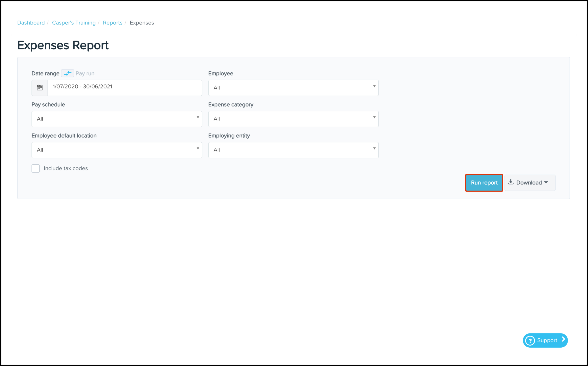The height and width of the screenshot is (366, 588).
Task: Open Casper's Training breadcrumb link
Action: (x=74, y=23)
